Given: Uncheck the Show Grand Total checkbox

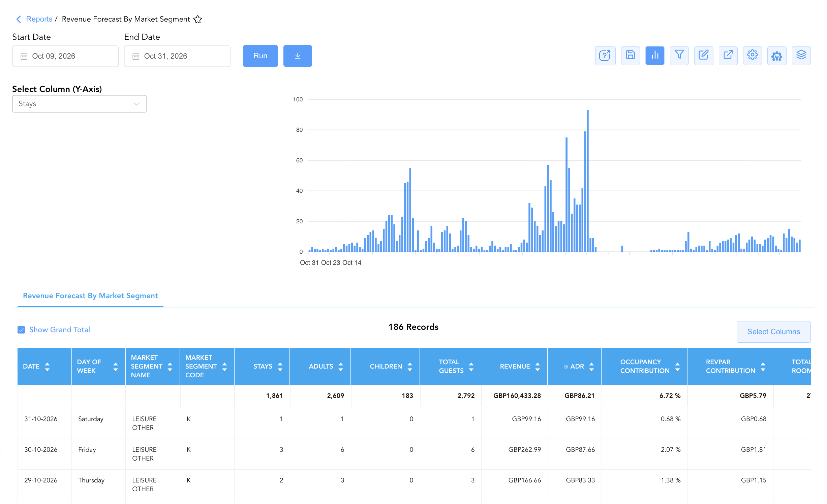Looking at the screenshot, I should 21,330.
